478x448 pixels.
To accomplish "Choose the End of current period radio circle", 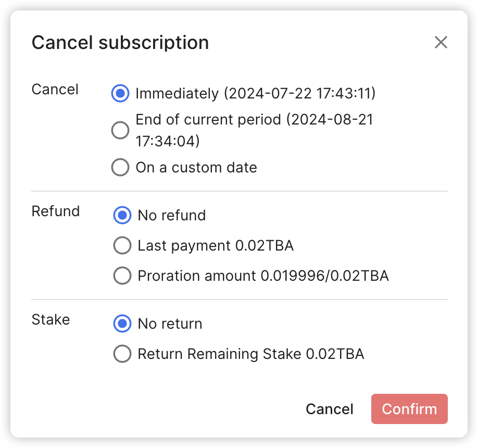I will [x=120, y=130].
